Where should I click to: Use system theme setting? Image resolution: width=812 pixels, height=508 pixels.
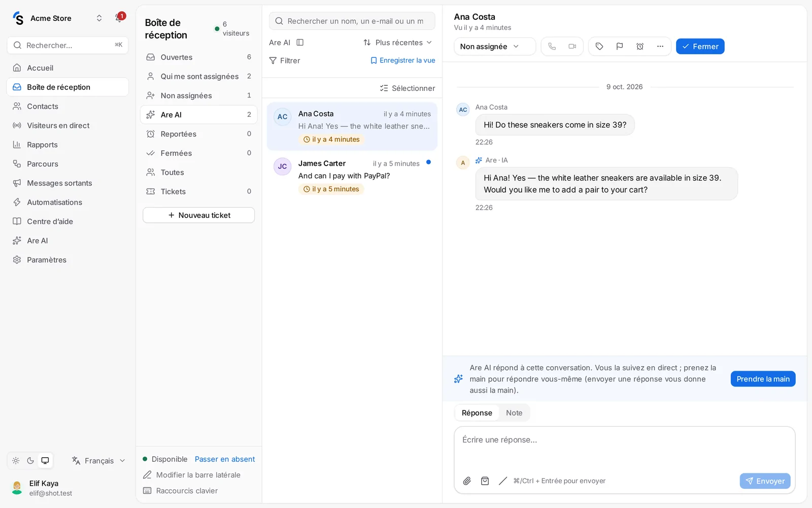[x=45, y=461]
